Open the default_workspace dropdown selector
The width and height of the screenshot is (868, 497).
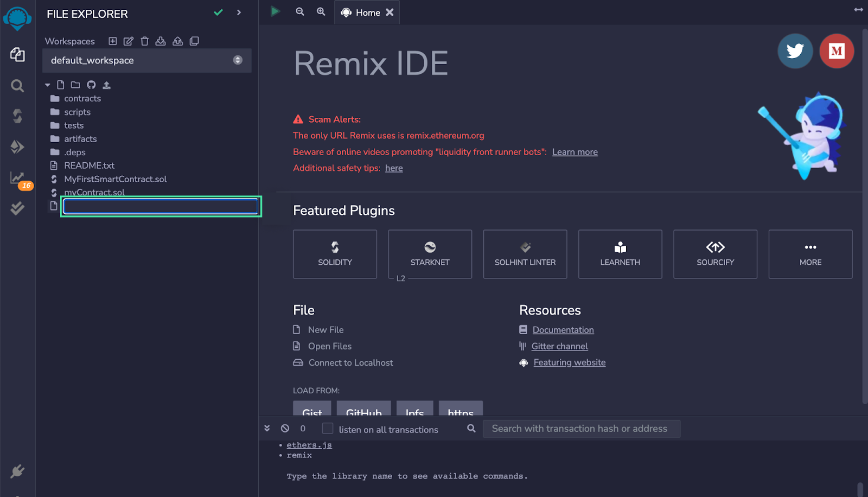click(x=238, y=60)
